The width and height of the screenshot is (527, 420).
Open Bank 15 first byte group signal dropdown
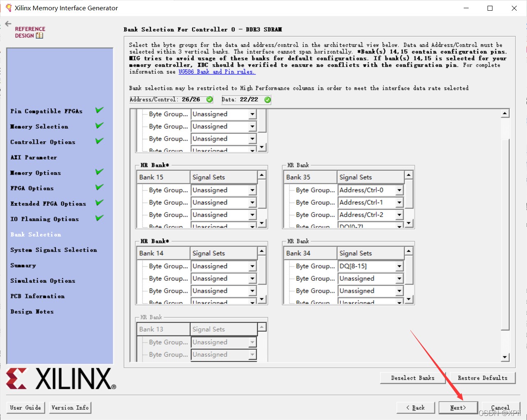click(252, 190)
